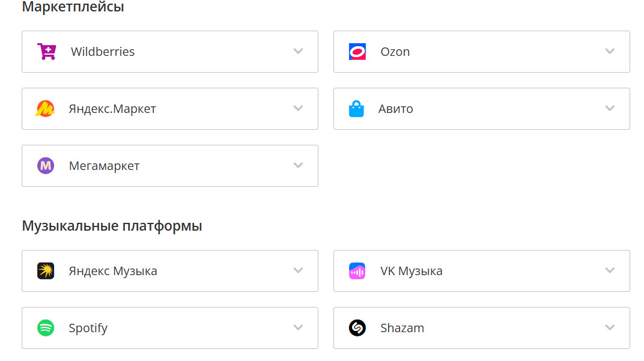Expand the Яндекс Музыка chevron
This screenshot has height=361, width=644.
click(298, 271)
